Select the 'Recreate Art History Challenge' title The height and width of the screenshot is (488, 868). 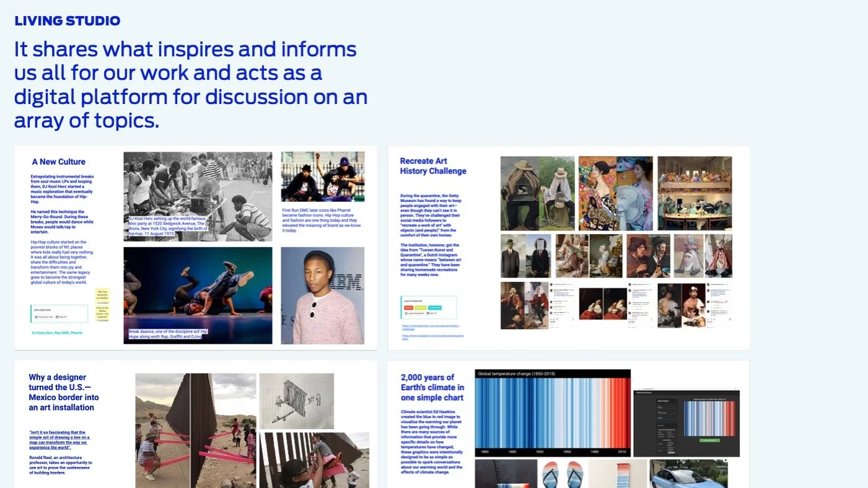pyautogui.click(x=433, y=166)
